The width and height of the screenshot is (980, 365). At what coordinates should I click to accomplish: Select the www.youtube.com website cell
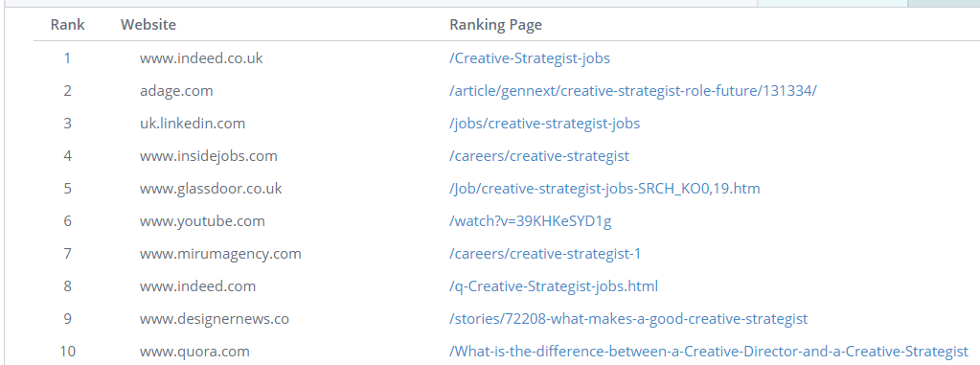point(202,221)
